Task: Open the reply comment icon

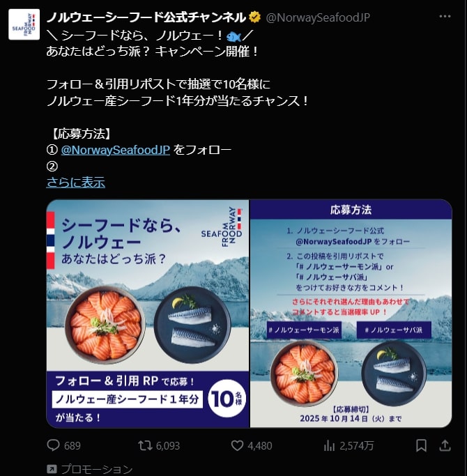Action: point(54,445)
